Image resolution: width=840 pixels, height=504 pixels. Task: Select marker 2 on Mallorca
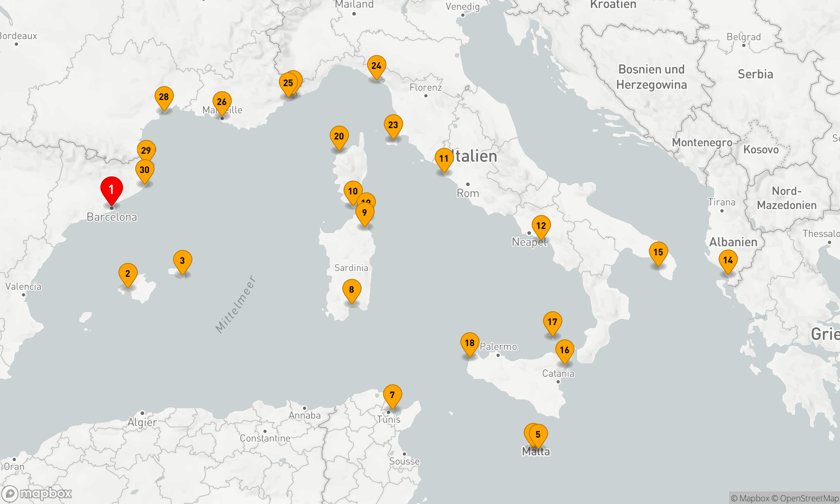click(x=128, y=273)
